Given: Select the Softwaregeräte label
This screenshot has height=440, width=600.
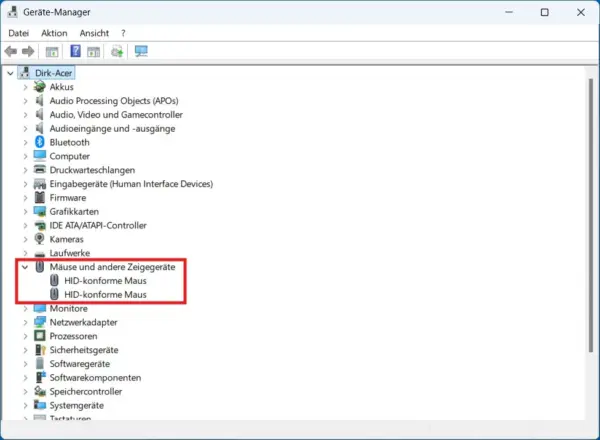Looking at the screenshot, I should [80, 364].
